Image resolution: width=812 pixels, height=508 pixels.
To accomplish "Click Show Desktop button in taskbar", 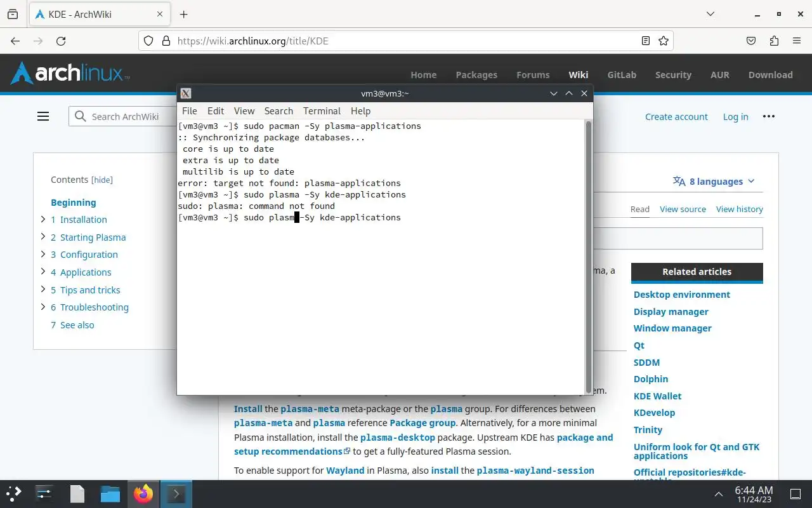I will [x=795, y=494].
